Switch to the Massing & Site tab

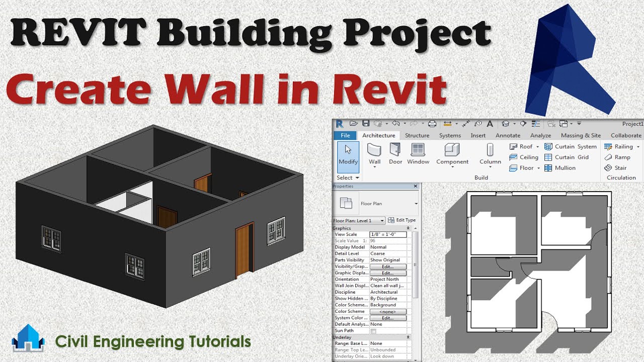coord(581,135)
